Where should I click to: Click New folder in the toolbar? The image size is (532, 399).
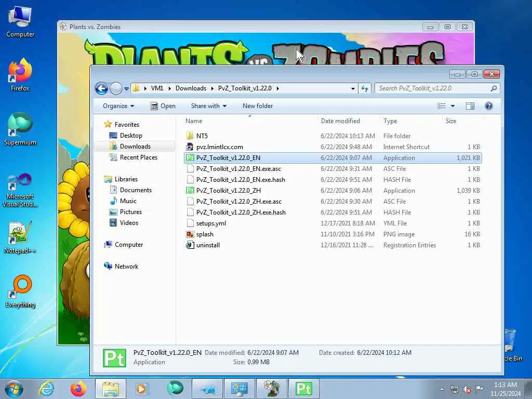tap(258, 106)
